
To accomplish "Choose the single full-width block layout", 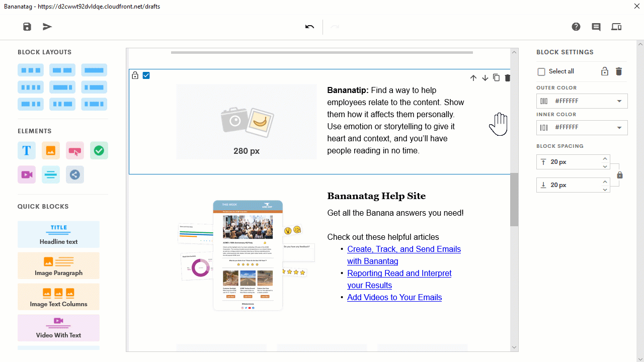I will pyautogui.click(x=94, y=70).
